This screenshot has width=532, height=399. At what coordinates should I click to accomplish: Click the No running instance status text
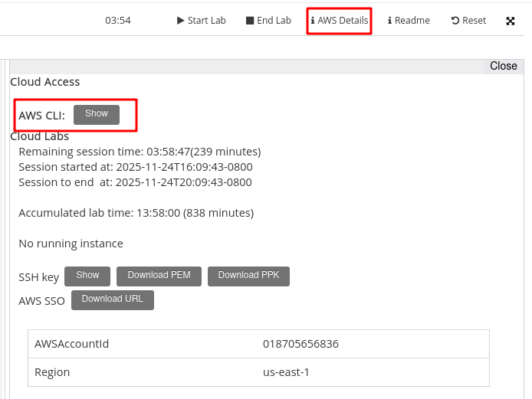pyautogui.click(x=71, y=244)
